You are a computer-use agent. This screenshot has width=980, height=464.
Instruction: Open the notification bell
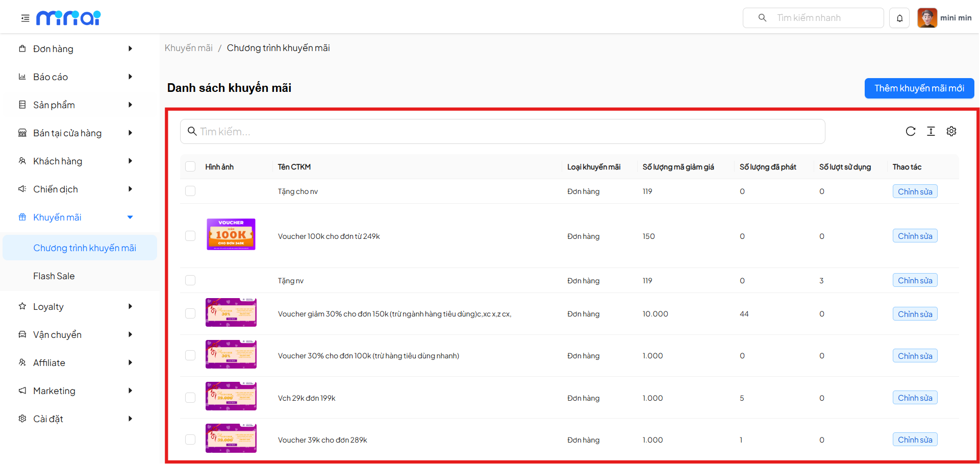(x=899, y=18)
